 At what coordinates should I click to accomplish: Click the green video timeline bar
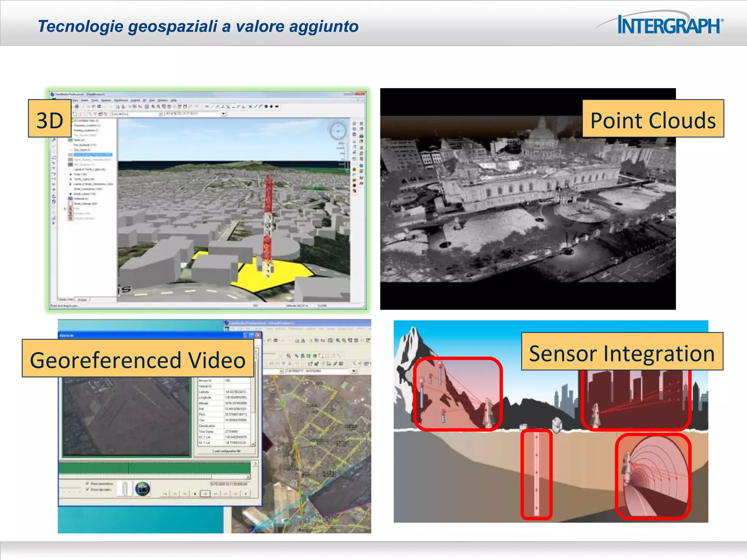(x=155, y=468)
